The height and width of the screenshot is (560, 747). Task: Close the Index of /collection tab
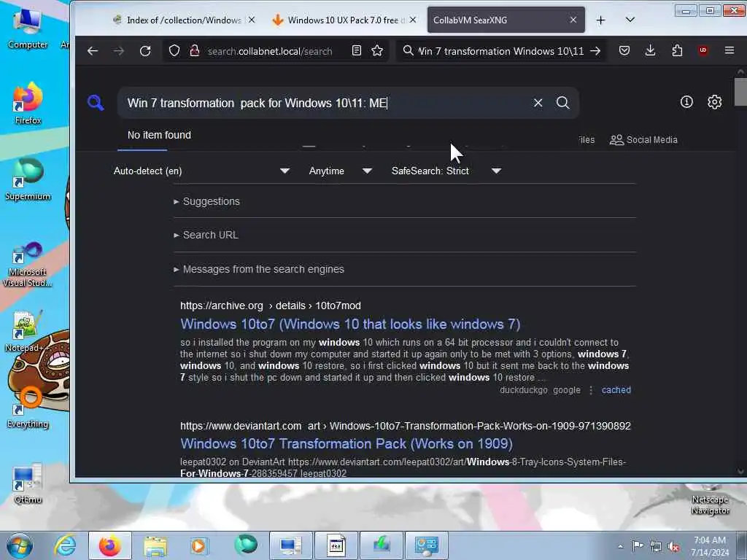coord(252,20)
